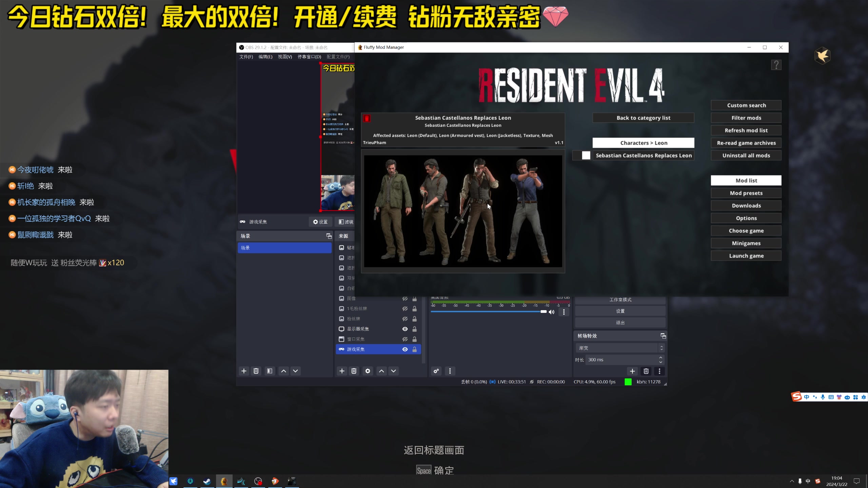This screenshot has height=488, width=868.
Task: Launch Steam from the Windows taskbar
Action: [207, 481]
